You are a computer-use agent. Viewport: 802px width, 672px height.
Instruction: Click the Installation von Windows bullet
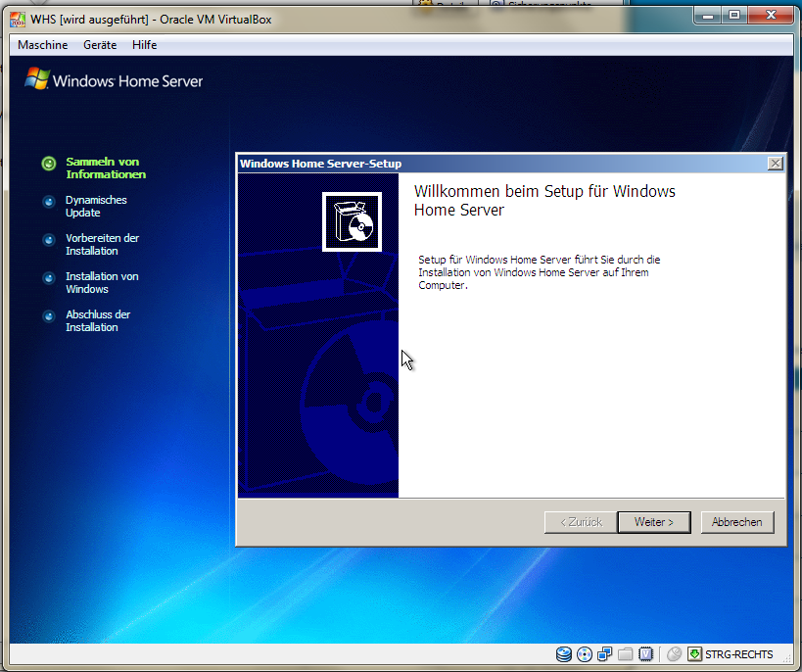[x=49, y=278]
